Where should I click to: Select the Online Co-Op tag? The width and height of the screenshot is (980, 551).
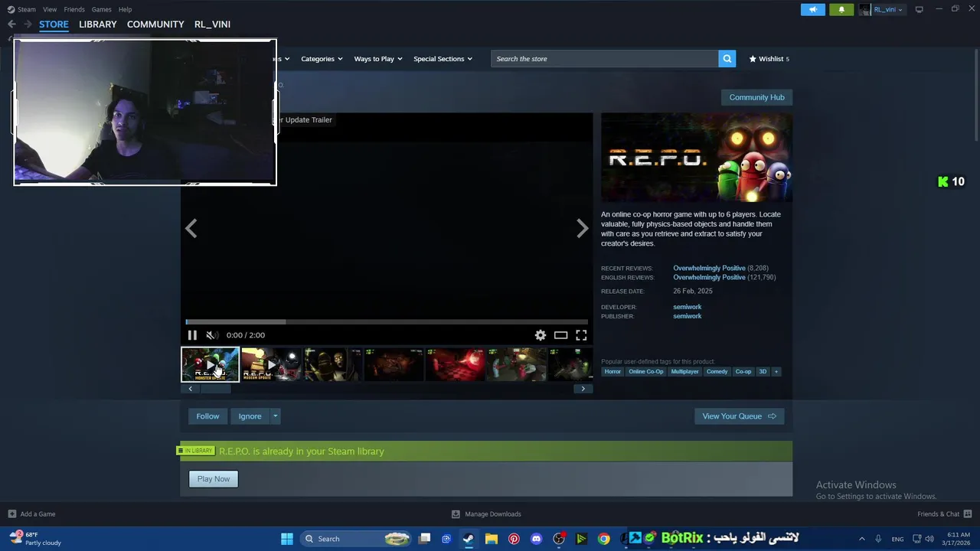645,372
